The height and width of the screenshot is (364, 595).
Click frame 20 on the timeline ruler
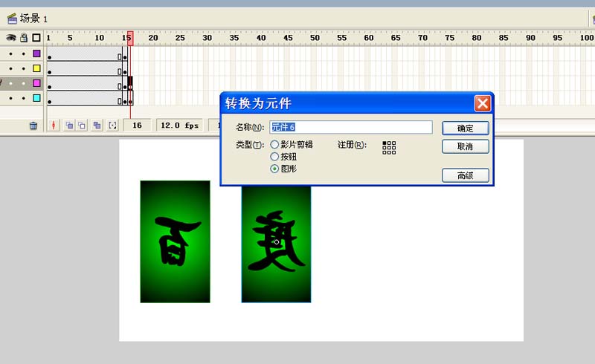[153, 38]
